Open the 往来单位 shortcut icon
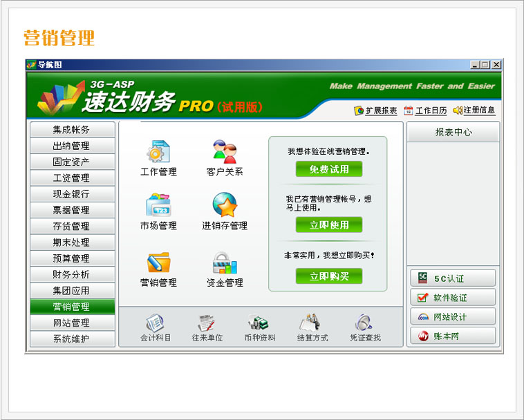Viewport: 524px width, 420px height. click(x=207, y=323)
